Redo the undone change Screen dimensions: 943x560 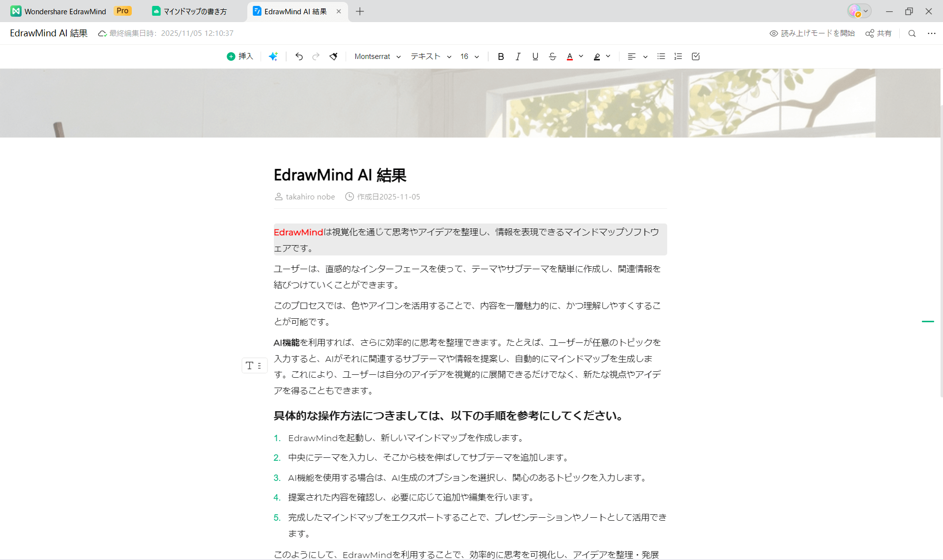316,56
